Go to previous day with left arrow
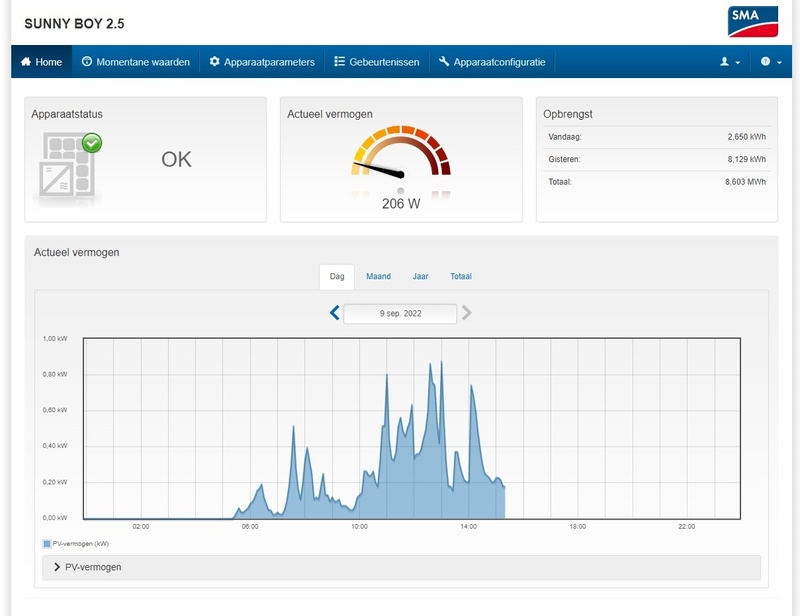Image resolution: width=800 pixels, height=616 pixels. [x=335, y=313]
